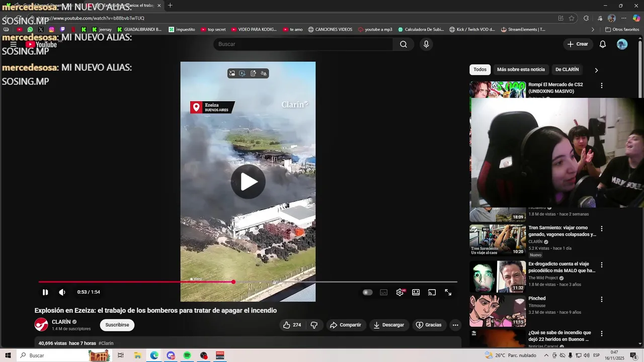Image resolution: width=644 pixels, height=362 pixels.
Task: Switch to theater mode
Action: (416, 292)
